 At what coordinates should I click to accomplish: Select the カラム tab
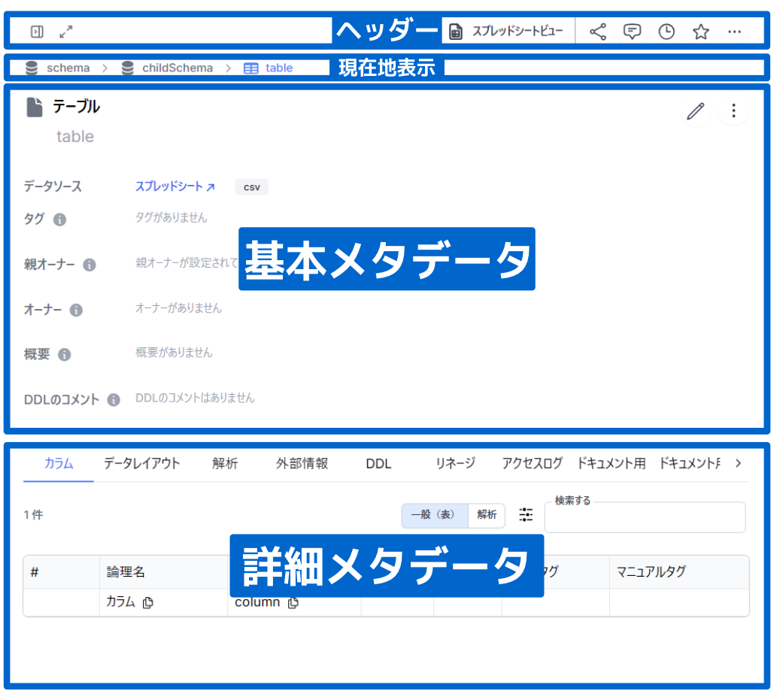click(x=59, y=464)
